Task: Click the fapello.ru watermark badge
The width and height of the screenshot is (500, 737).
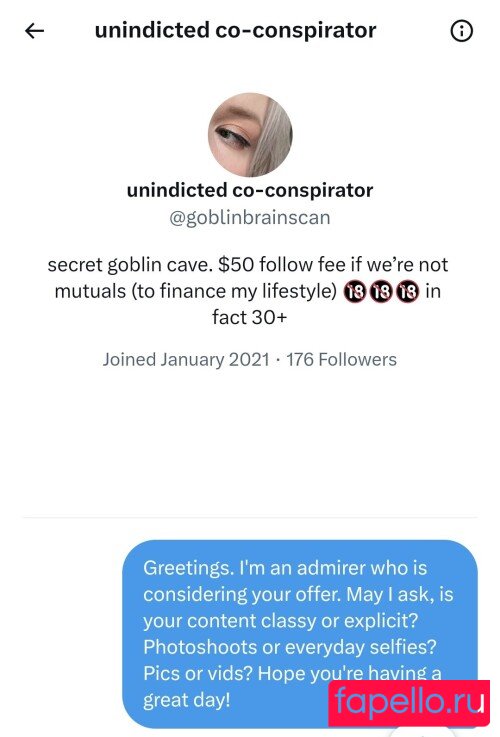Action: tap(409, 703)
